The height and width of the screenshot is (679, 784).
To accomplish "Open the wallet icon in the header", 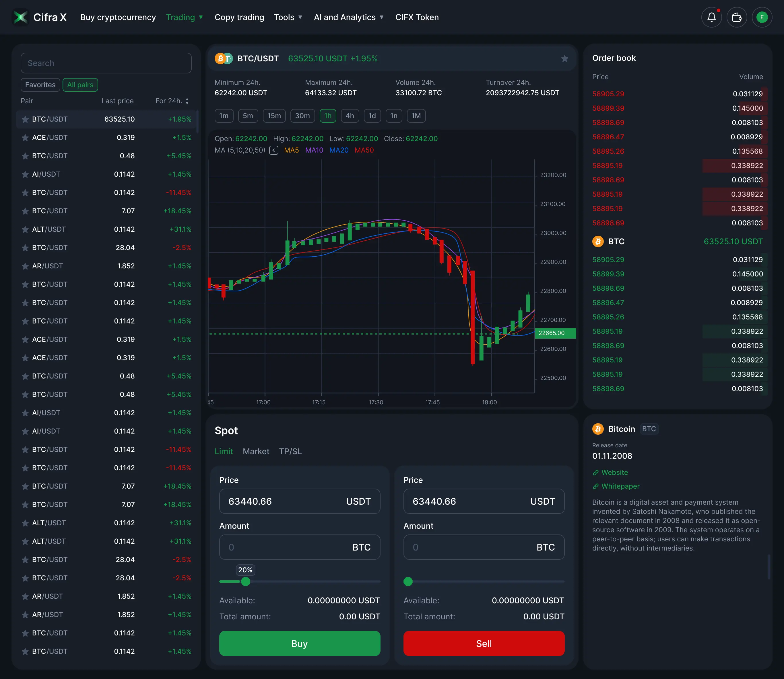I will coord(737,17).
